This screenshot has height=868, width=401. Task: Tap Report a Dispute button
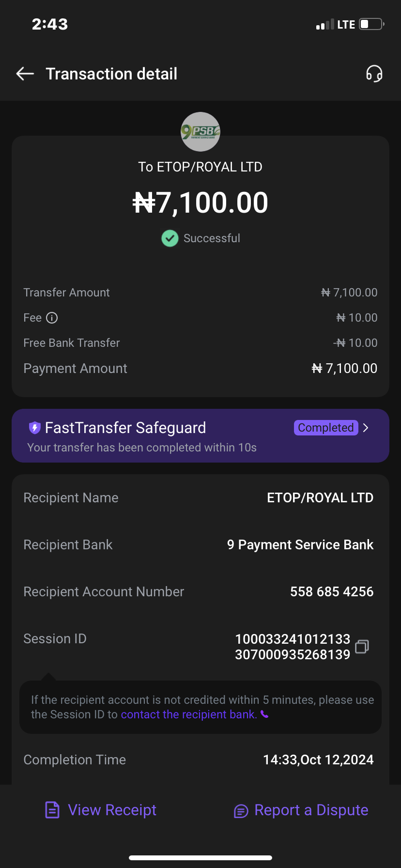tap(301, 810)
